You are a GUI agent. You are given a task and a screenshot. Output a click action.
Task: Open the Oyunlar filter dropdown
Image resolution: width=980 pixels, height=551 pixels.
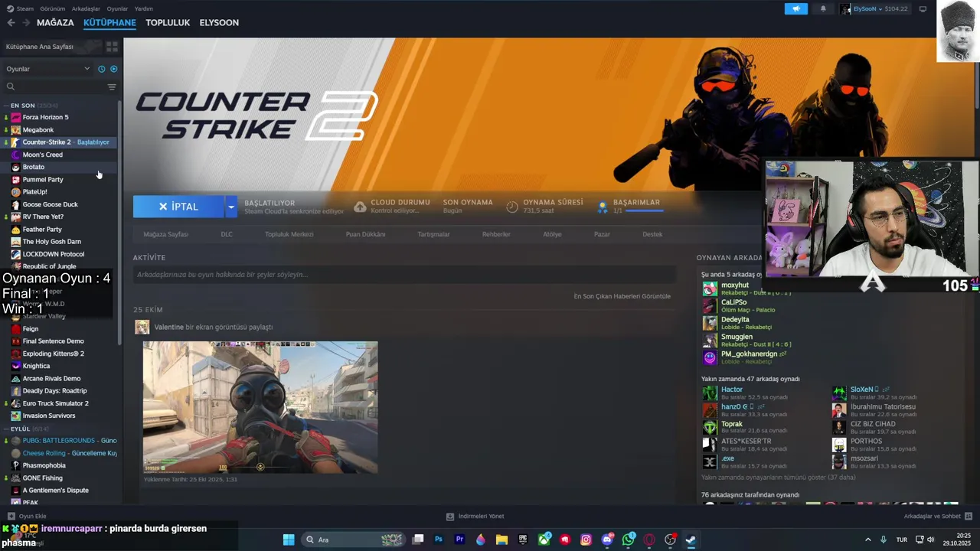point(48,69)
